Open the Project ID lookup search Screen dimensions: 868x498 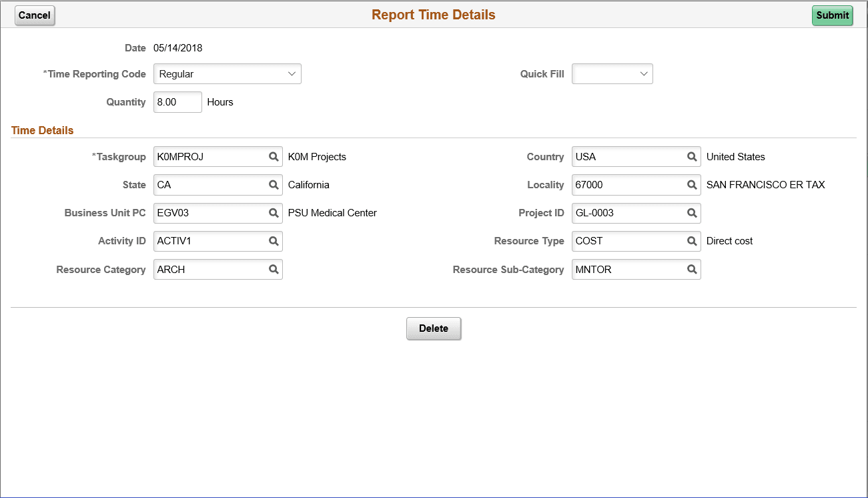[692, 213]
